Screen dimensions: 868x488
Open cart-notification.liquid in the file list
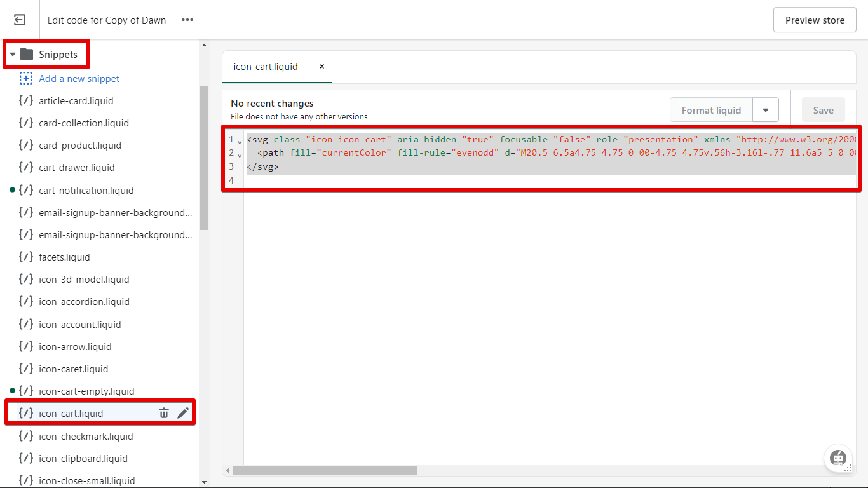pos(86,191)
